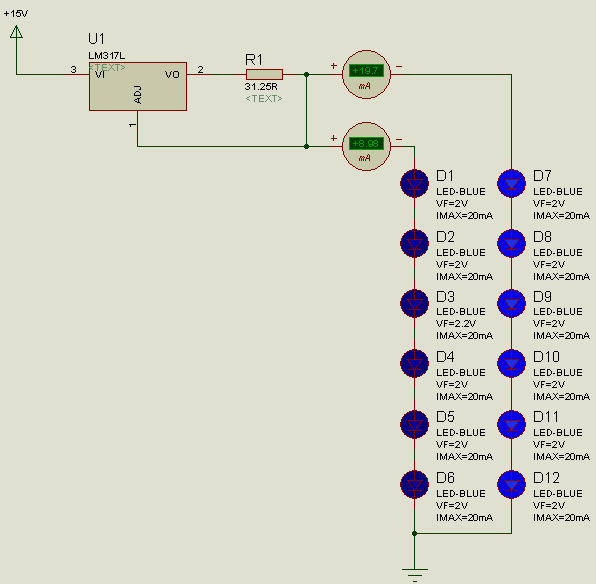Click the junction dot below the LED strings
This screenshot has width=596, height=584.
[414, 533]
